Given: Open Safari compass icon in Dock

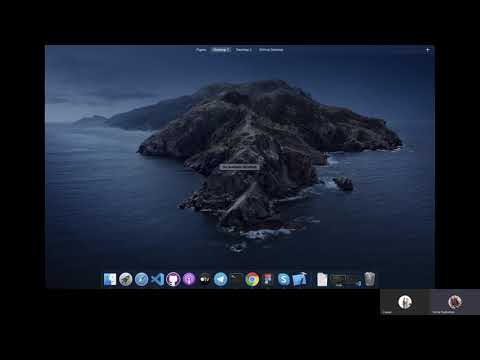Looking at the screenshot, I should pyautogui.click(x=141, y=279).
